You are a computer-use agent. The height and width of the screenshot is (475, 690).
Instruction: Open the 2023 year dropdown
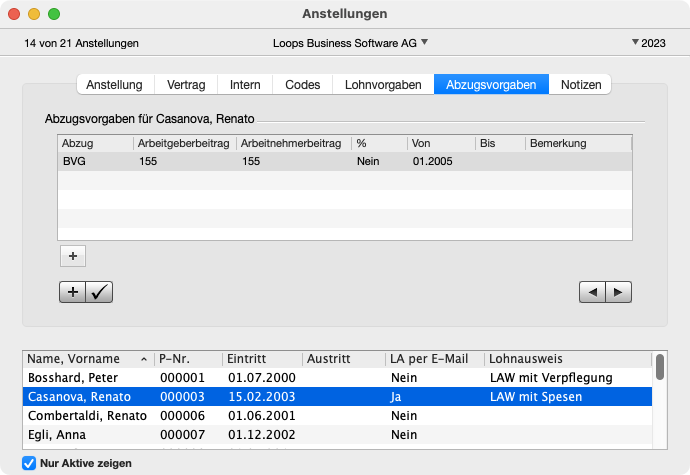coord(649,43)
